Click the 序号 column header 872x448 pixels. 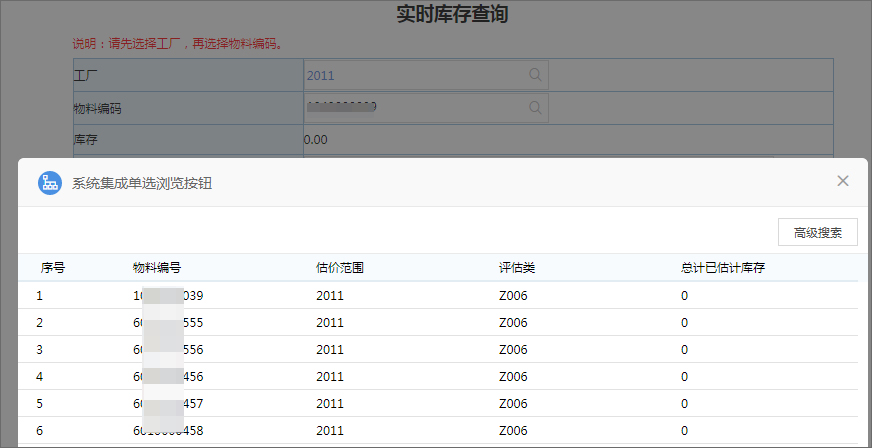(x=53, y=268)
